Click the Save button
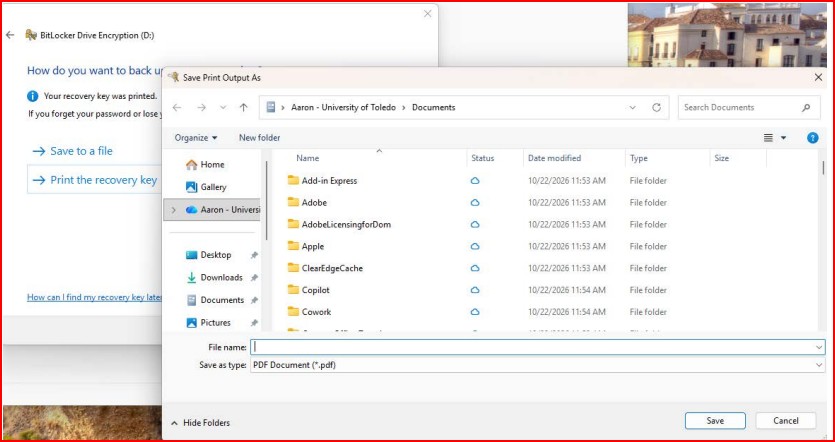Image resolution: width=835 pixels, height=442 pixels. point(715,421)
